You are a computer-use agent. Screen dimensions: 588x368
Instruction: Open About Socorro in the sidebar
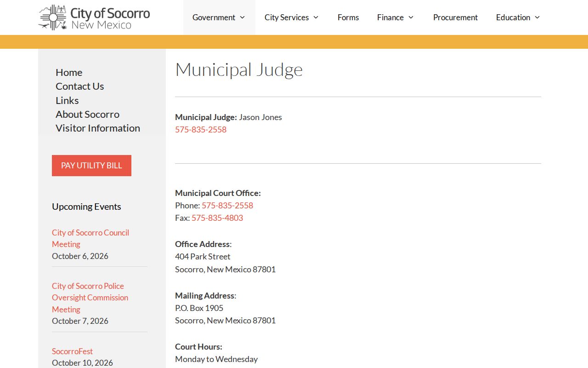click(x=87, y=114)
